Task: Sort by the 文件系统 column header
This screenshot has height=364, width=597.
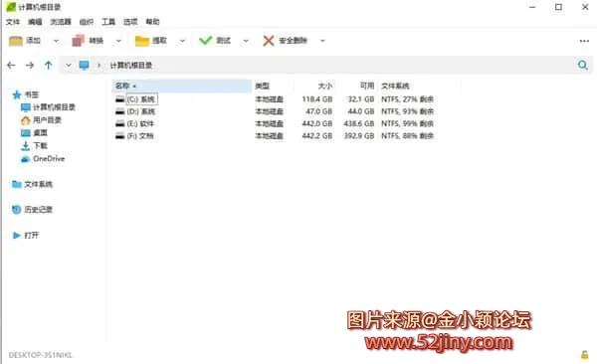Action: point(395,87)
